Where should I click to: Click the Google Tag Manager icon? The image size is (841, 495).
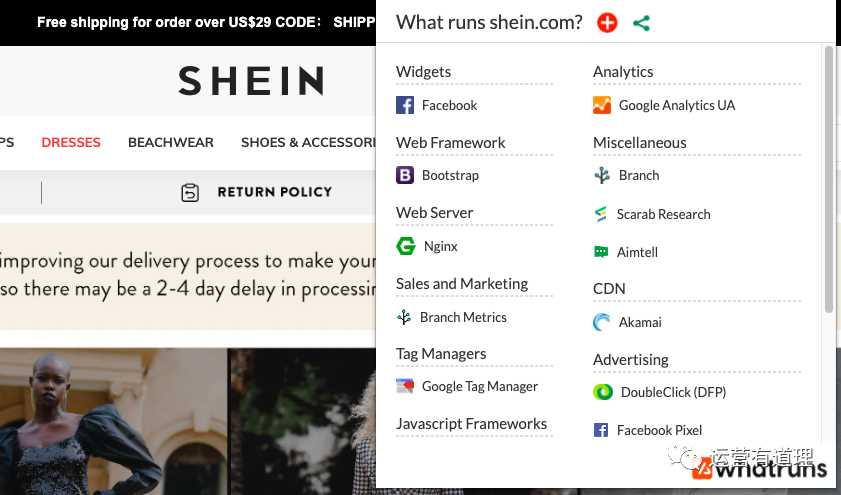pos(405,386)
